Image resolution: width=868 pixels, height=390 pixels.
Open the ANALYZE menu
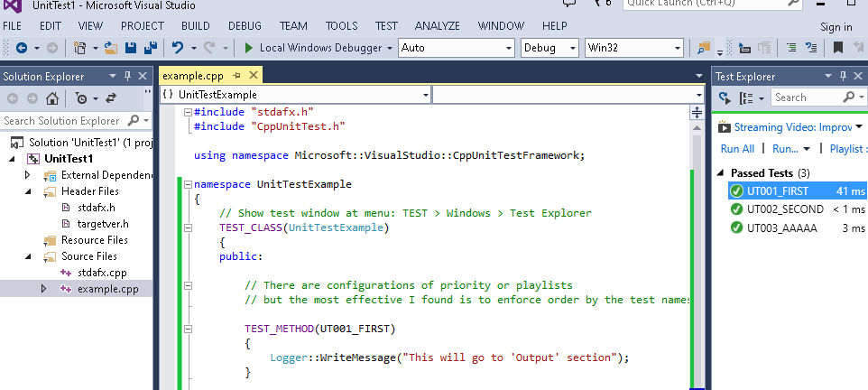pyautogui.click(x=438, y=26)
